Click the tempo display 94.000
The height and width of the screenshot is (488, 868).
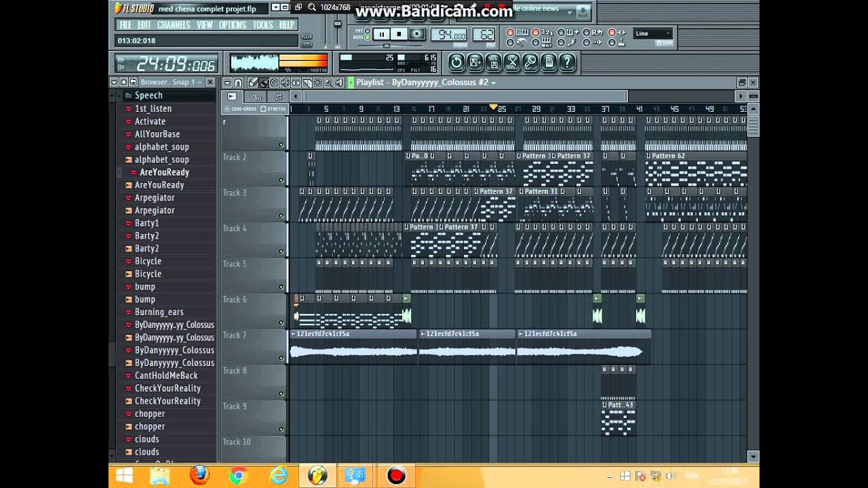point(449,34)
